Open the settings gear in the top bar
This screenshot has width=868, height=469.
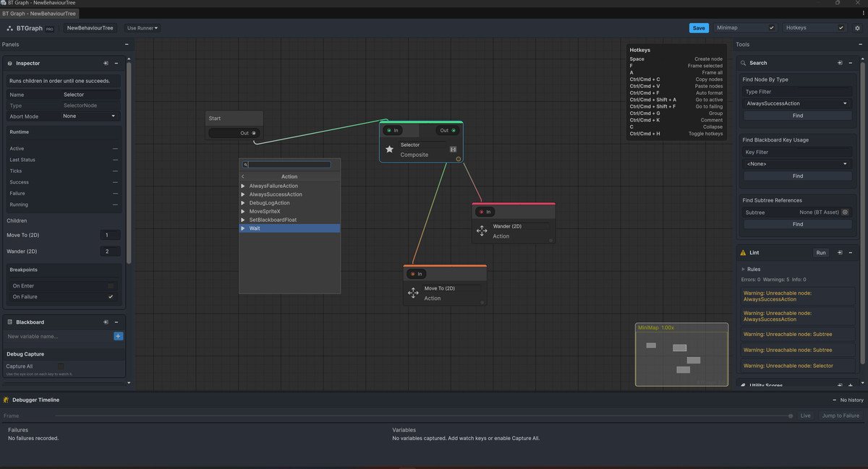click(857, 28)
